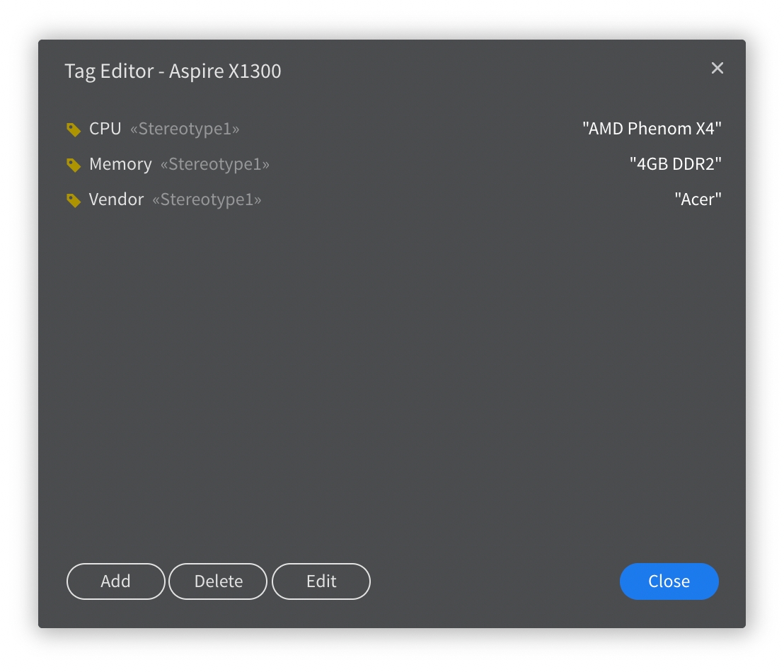
Task: Hit the blue Close button
Action: coord(669,581)
